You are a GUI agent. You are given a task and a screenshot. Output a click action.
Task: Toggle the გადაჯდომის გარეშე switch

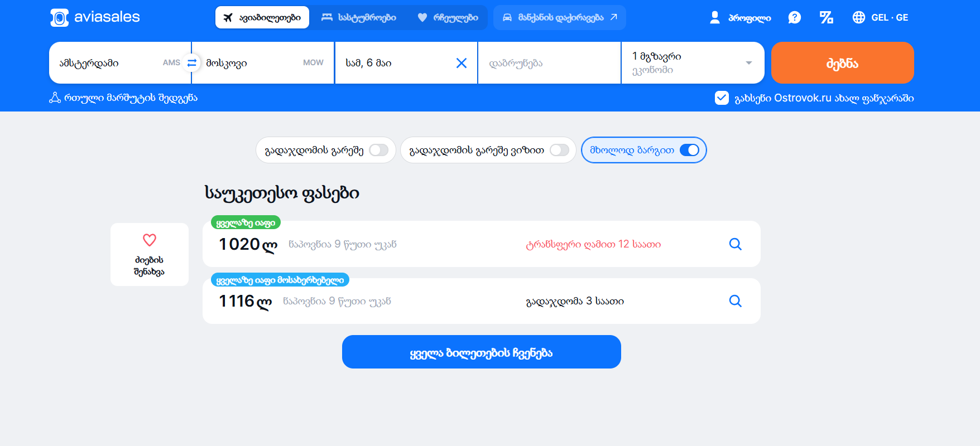379,150
